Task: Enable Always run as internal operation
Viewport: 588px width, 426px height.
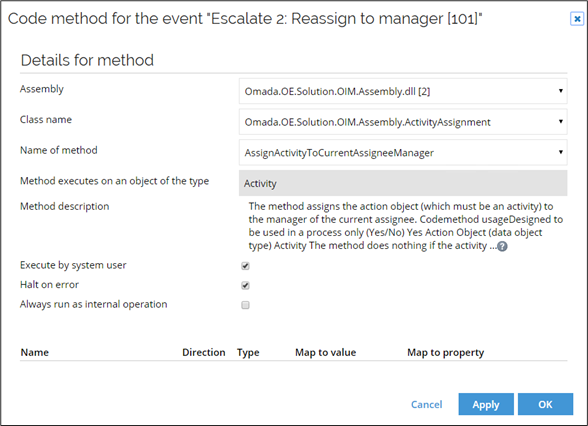Action: [x=245, y=305]
